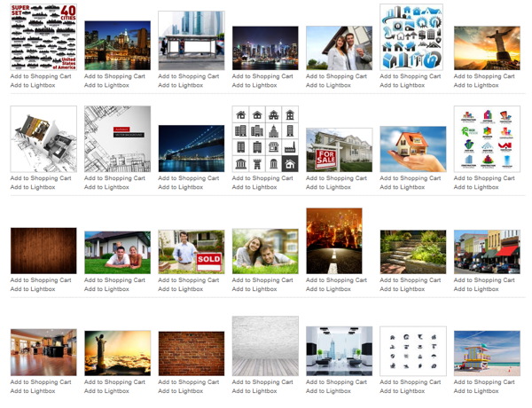Add colorful real estate logos to Lightbox

(476, 187)
